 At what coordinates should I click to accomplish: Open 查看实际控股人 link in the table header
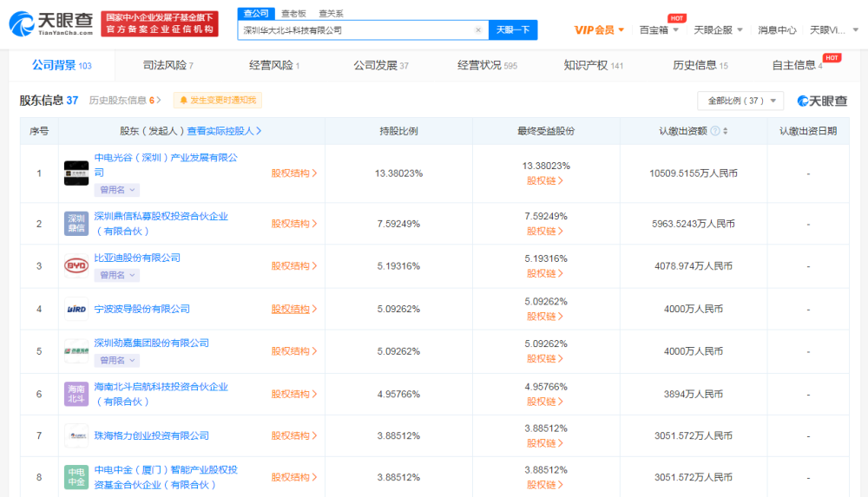coord(224,131)
